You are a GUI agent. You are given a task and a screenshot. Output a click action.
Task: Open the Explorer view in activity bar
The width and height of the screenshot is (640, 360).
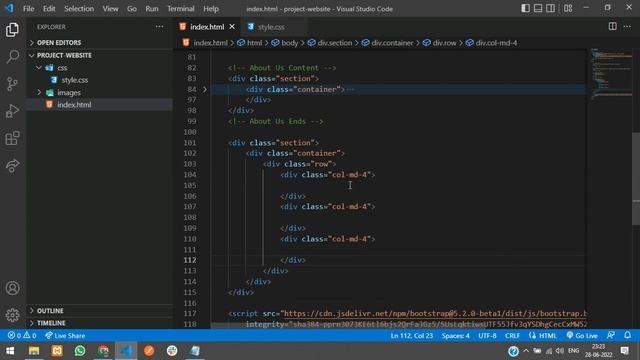[x=12, y=30]
